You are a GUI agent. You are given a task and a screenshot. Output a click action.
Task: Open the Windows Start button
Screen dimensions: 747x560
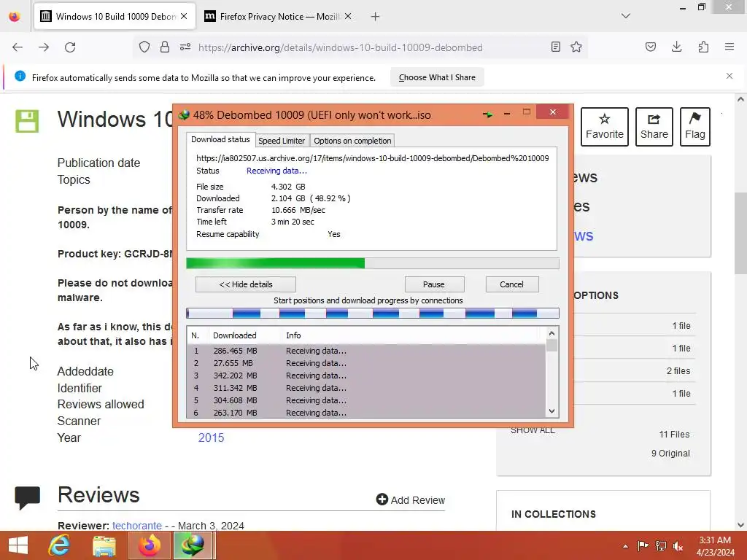click(18, 545)
